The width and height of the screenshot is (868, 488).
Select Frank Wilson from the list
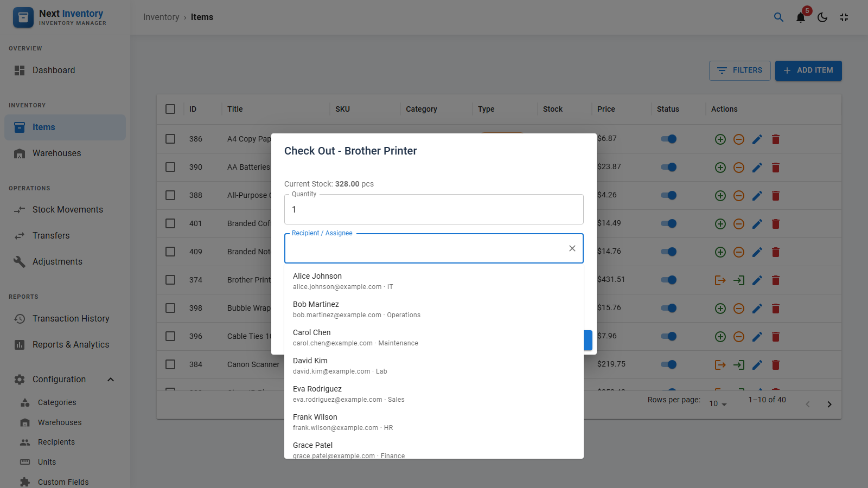434,422
